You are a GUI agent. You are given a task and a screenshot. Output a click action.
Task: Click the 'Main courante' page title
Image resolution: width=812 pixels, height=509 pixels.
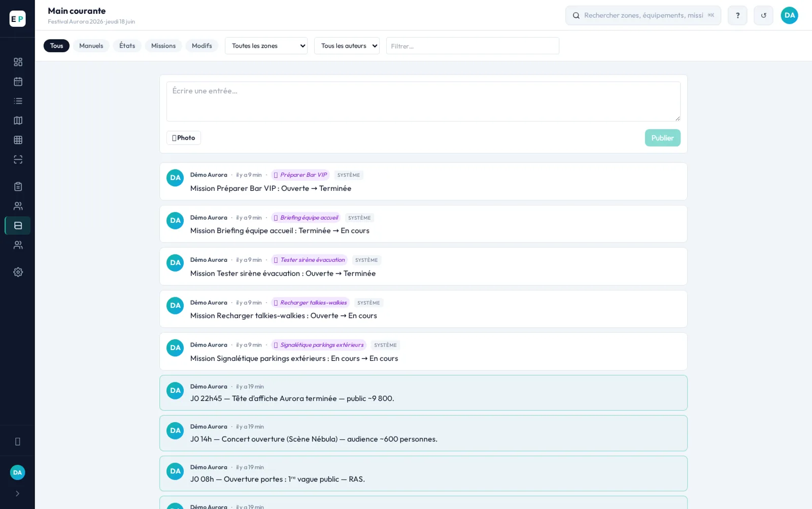point(77,11)
